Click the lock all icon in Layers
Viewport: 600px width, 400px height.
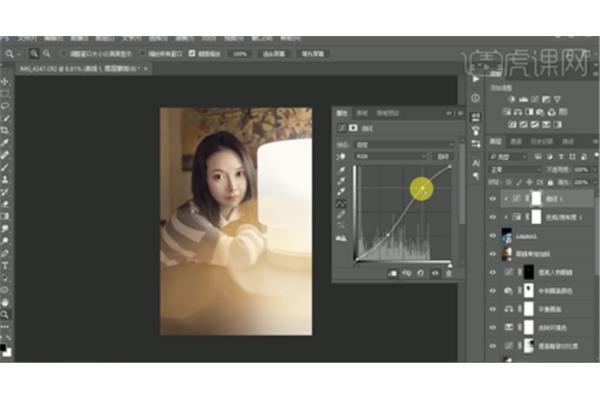(x=550, y=183)
